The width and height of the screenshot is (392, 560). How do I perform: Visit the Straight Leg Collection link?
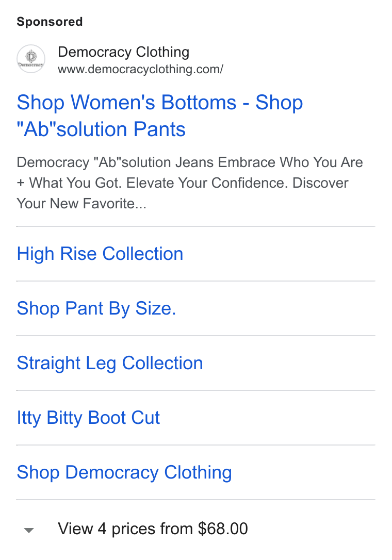[x=110, y=363]
